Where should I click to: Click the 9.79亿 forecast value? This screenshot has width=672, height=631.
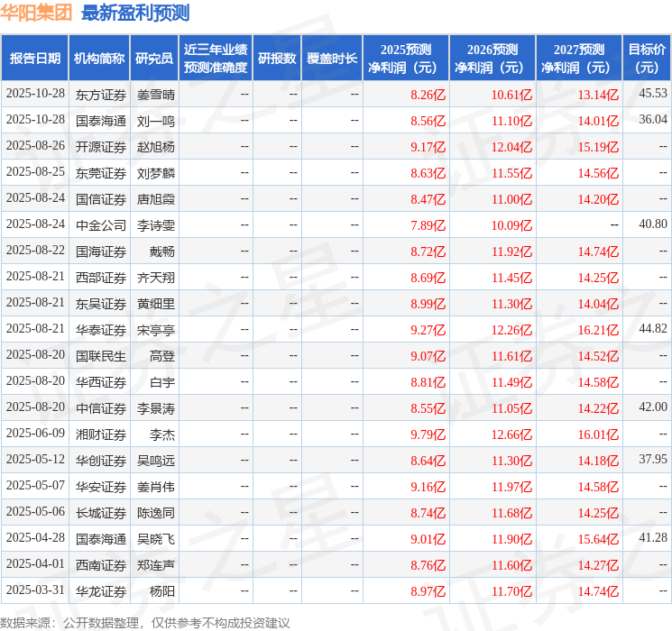click(x=428, y=434)
